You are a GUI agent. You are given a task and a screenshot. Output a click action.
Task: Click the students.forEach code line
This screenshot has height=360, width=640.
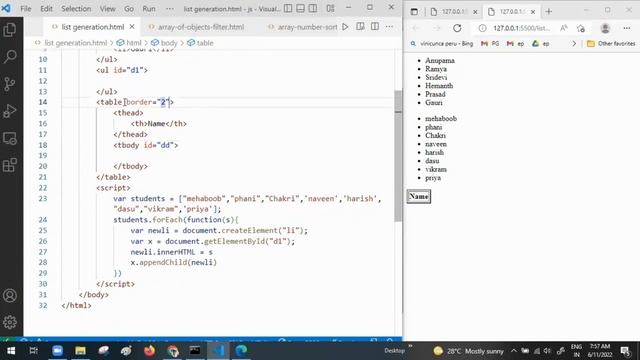pos(176,220)
